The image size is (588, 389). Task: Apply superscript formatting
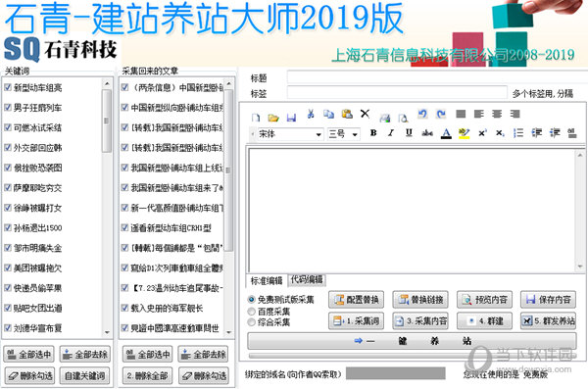coord(482,133)
